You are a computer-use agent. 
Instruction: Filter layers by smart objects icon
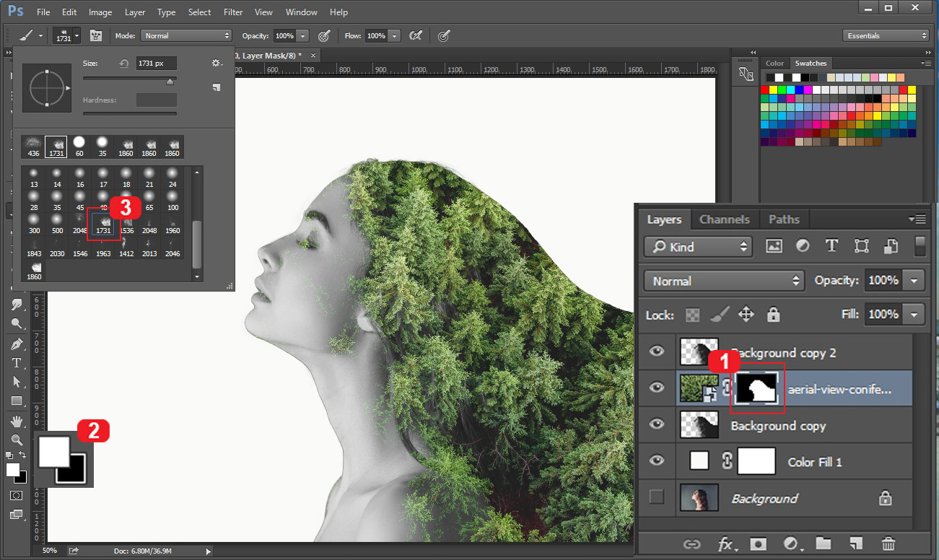[x=891, y=246]
